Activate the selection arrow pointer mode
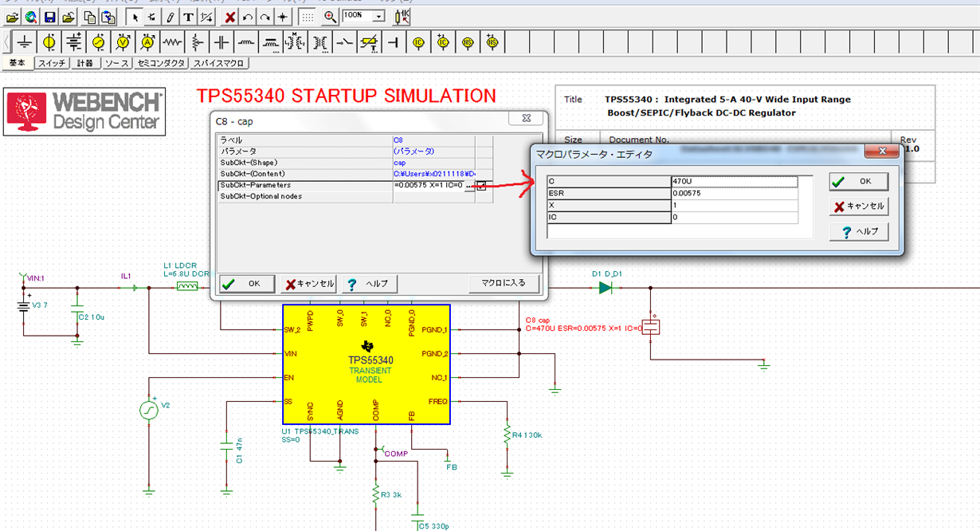The width and height of the screenshot is (980, 531). coord(135,17)
